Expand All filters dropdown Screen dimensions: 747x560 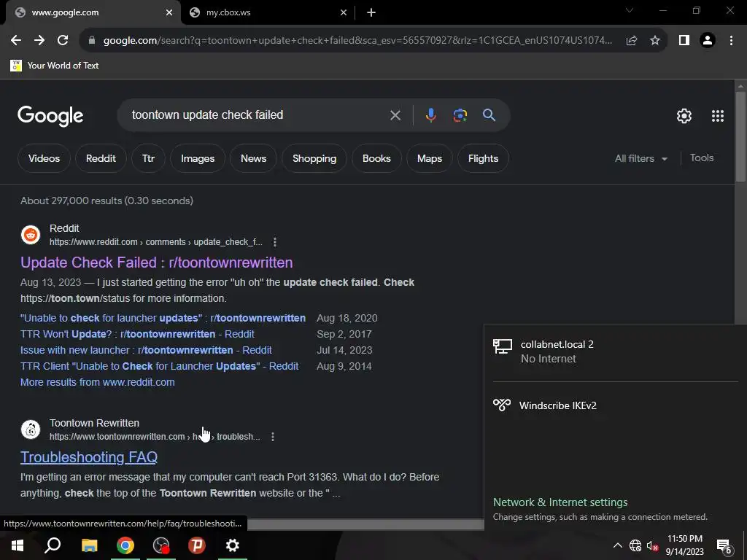coord(641,158)
